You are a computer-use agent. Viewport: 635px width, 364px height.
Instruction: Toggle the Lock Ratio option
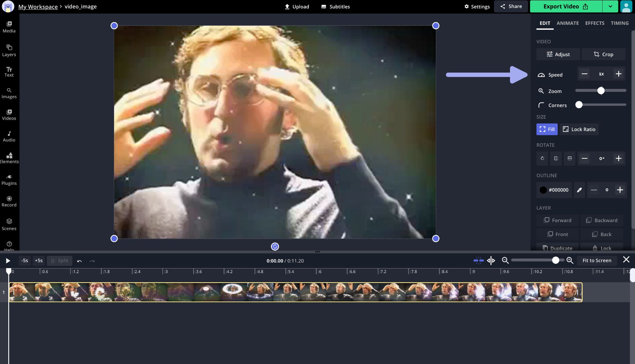(x=579, y=129)
